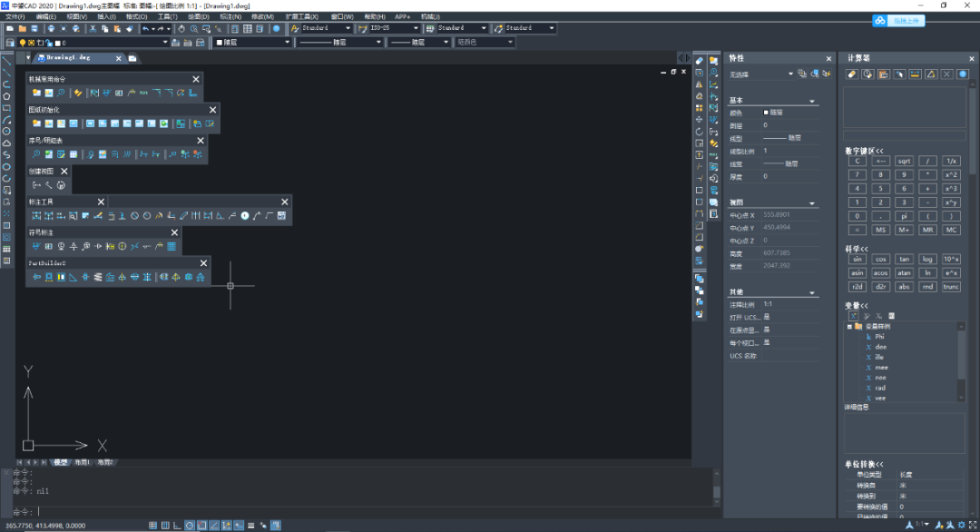Open the 文件(F) menu
The width and height of the screenshot is (980, 532).
(15, 17)
